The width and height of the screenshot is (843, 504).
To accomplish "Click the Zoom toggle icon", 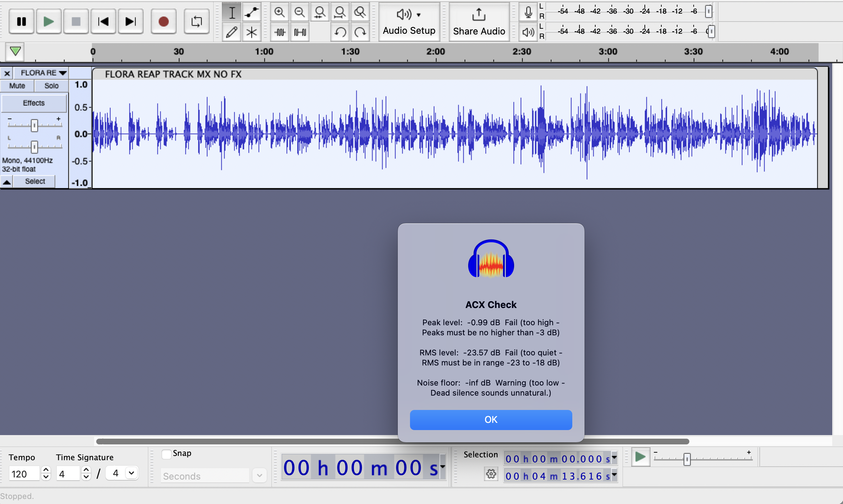I will coord(360,13).
